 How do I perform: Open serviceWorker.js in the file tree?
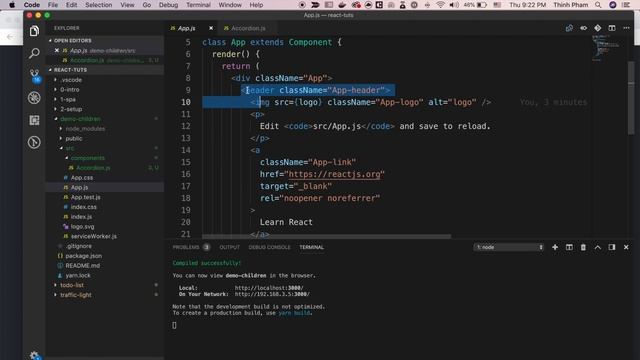pyautogui.click(x=93, y=236)
